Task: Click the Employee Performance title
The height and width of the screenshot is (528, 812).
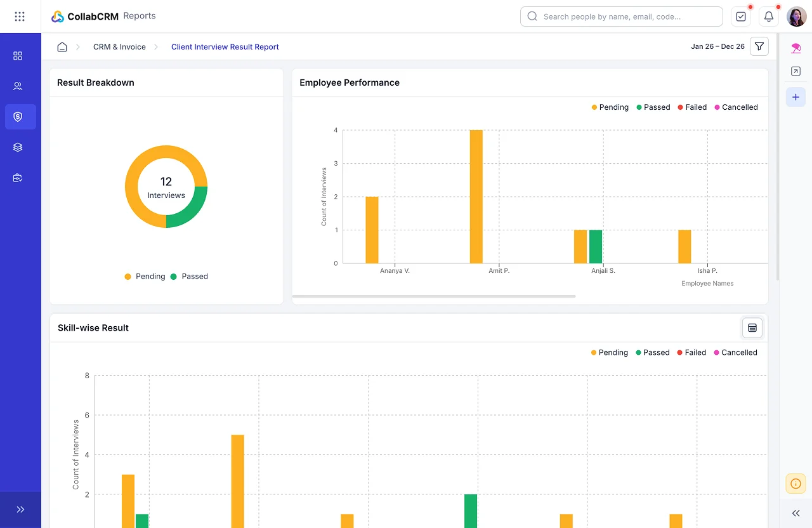Action: pyautogui.click(x=350, y=82)
